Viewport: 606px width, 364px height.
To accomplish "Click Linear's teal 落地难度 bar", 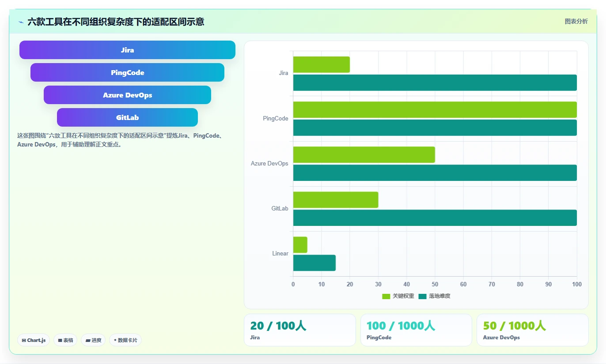I will [314, 263].
